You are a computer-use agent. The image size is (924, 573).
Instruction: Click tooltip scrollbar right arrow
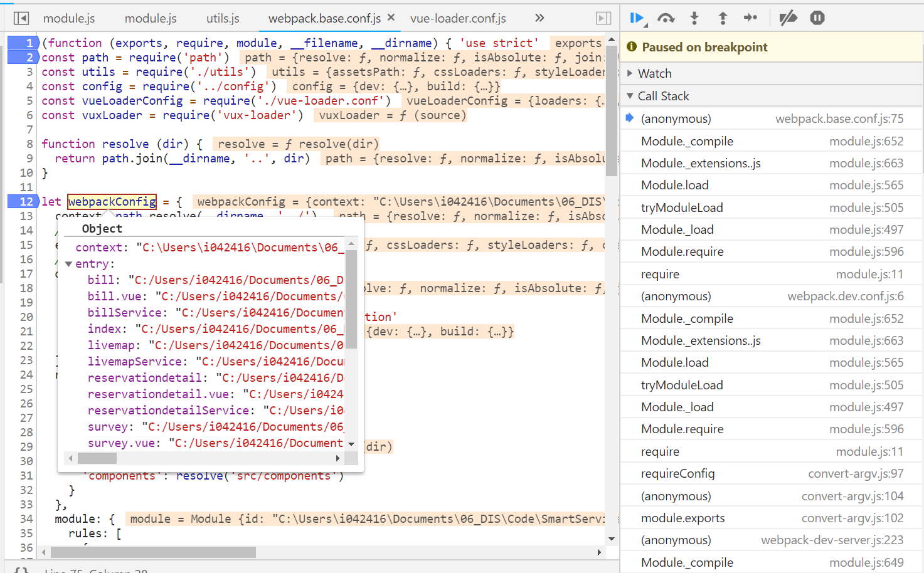coord(338,458)
